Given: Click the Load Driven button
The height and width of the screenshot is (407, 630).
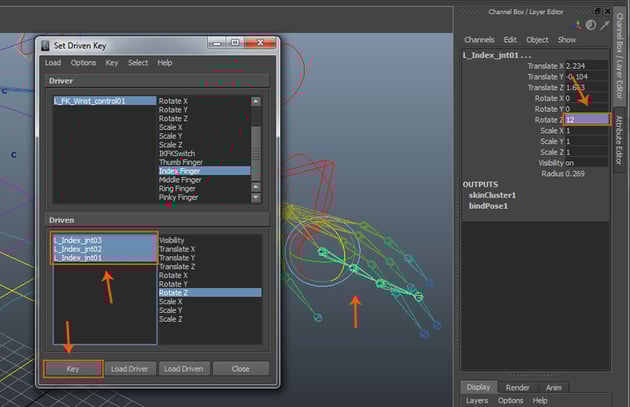Looking at the screenshot, I should tap(183, 368).
